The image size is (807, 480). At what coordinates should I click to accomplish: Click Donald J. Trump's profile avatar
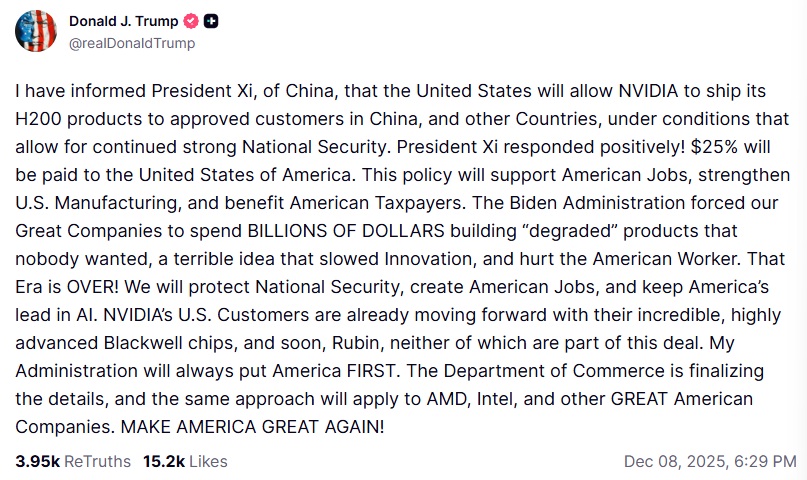point(36,31)
